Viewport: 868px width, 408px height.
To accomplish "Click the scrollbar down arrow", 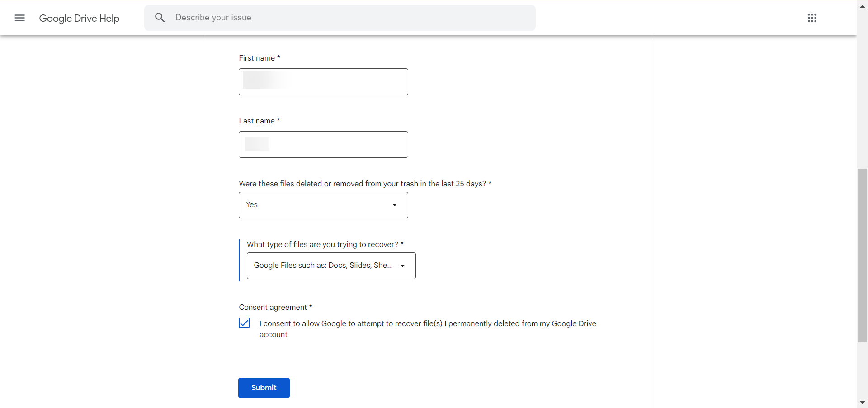I will pyautogui.click(x=862, y=402).
